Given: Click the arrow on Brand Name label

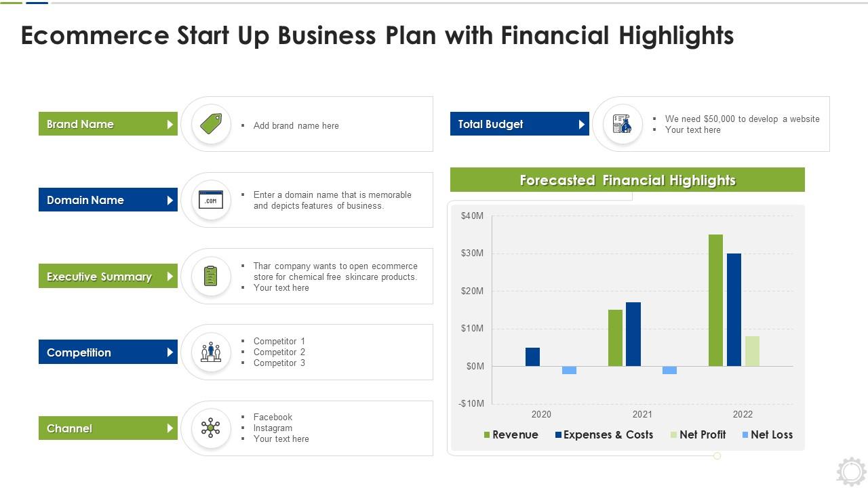Looking at the screenshot, I should pyautogui.click(x=170, y=124).
